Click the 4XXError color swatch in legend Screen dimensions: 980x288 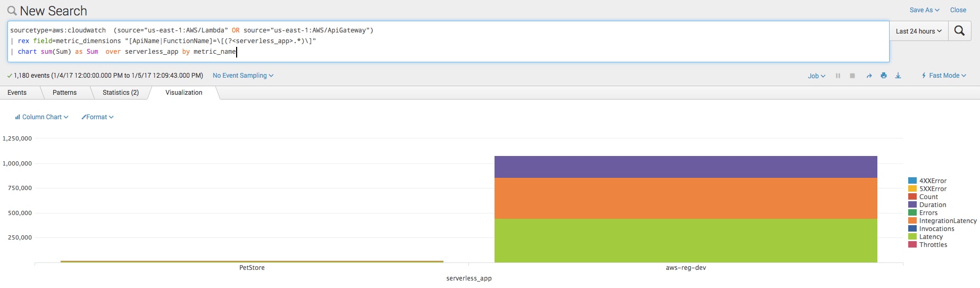pos(912,181)
